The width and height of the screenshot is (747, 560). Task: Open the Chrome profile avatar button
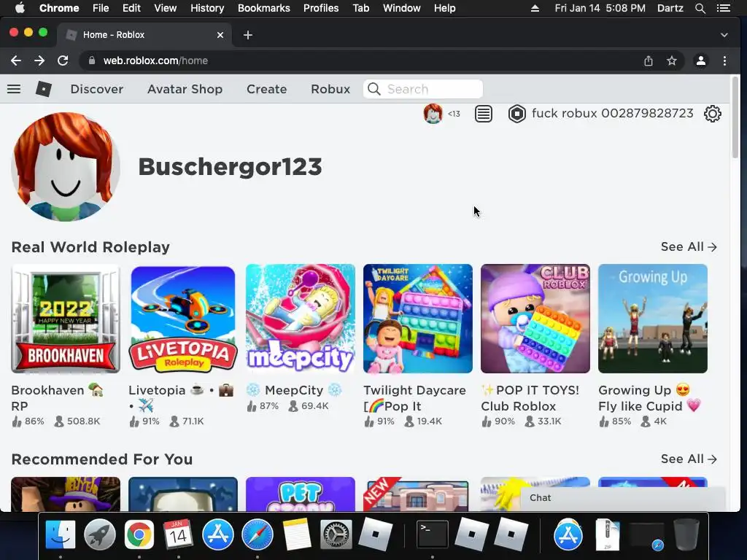click(x=701, y=61)
